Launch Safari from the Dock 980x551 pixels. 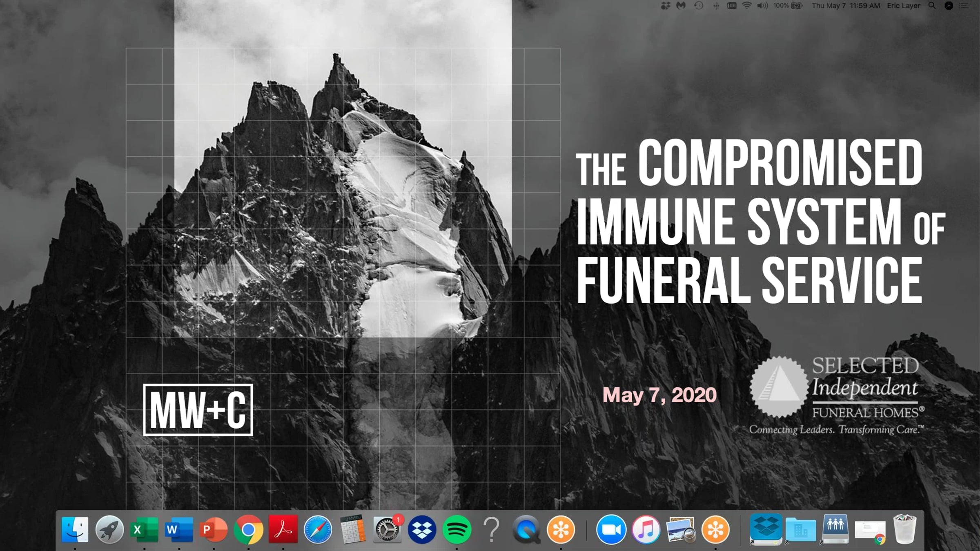318,529
